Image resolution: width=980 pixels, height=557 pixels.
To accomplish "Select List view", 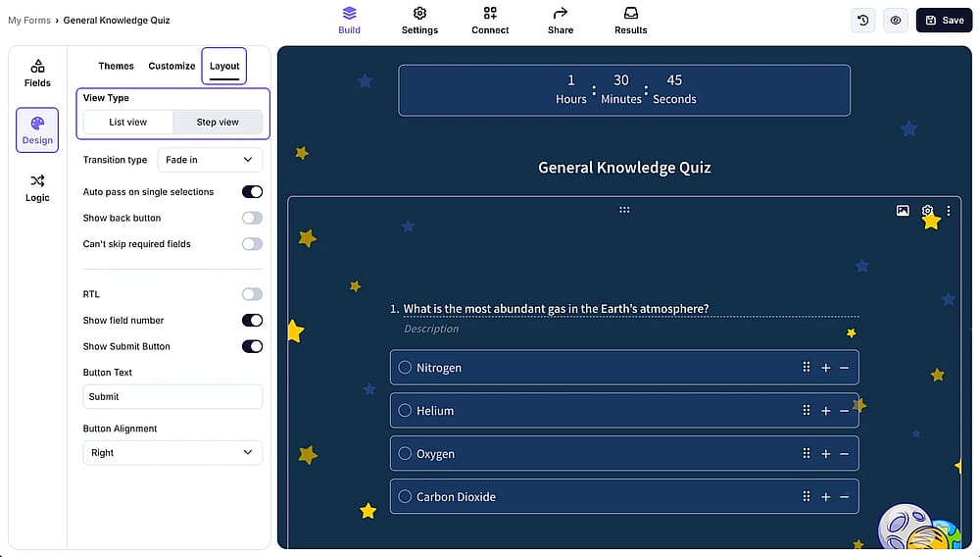I will click(x=128, y=122).
